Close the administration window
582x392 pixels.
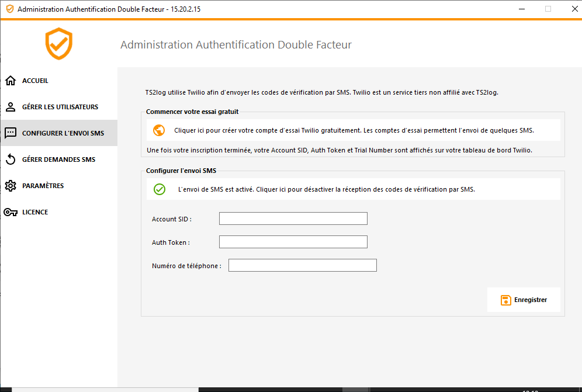[574, 9]
